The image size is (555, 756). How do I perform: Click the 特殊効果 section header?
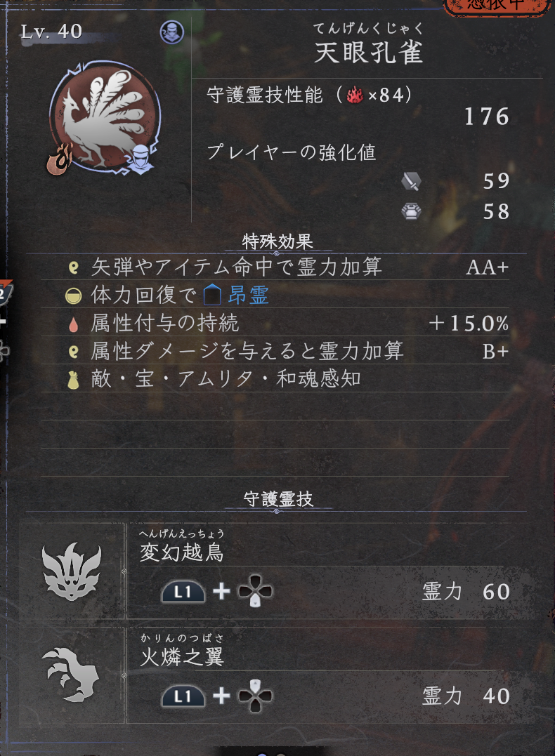click(277, 241)
